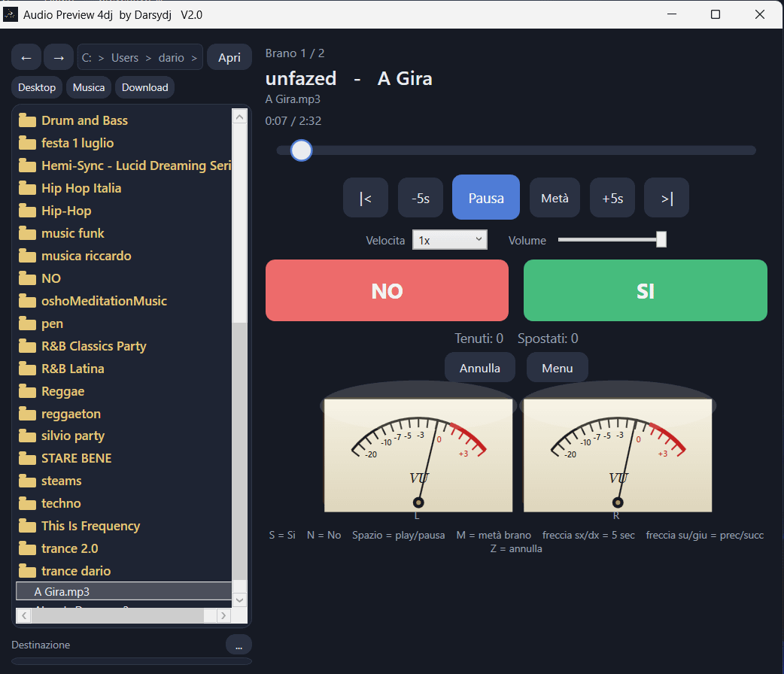Image resolution: width=784 pixels, height=674 pixels.
Task: Click the Users breadcrumb segment
Action: pos(125,57)
